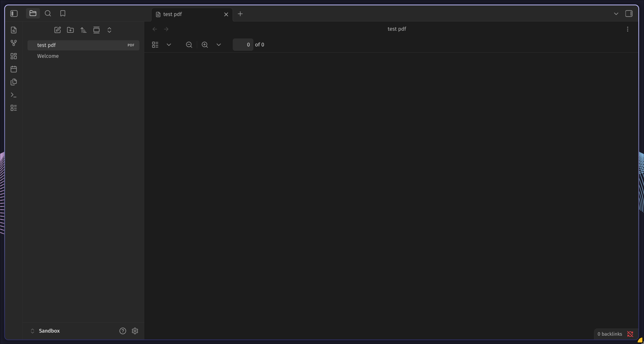Open PDF sidebar options dropdown chevron
Screen dimensions: 644x344
coord(169,45)
